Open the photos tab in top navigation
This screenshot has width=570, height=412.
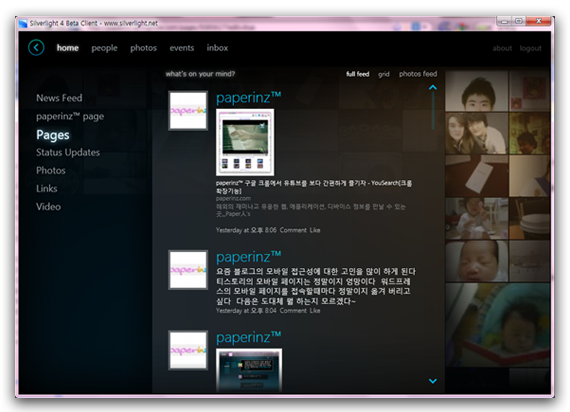(x=143, y=48)
